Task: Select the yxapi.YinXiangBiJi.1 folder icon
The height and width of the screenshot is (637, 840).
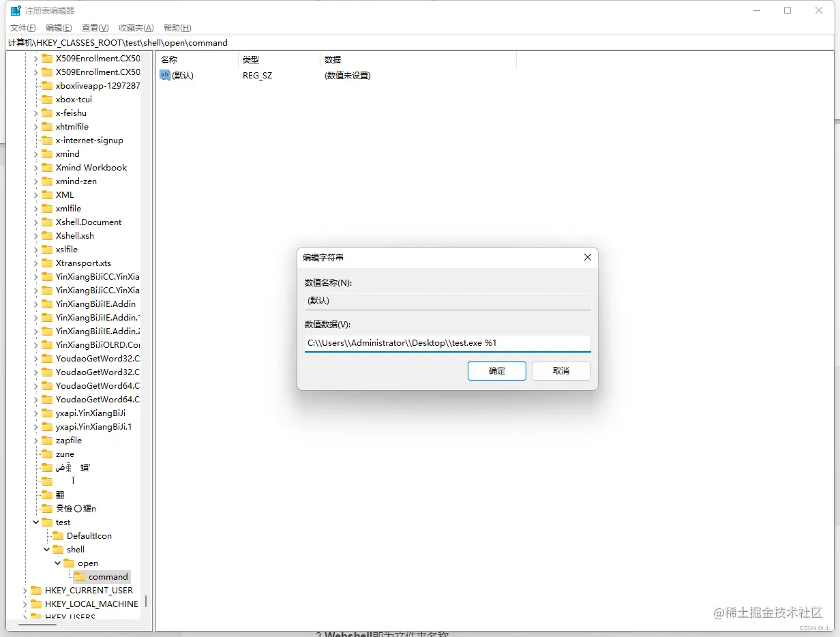Action: click(47, 427)
